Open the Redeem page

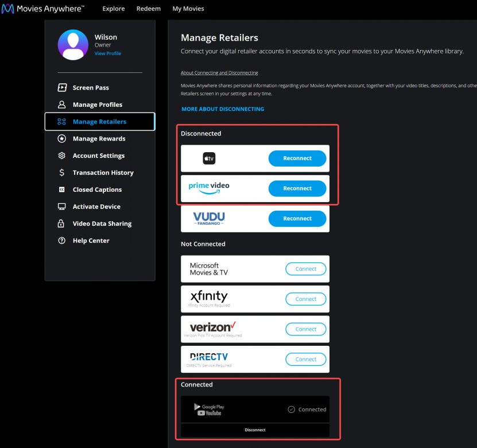[149, 9]
